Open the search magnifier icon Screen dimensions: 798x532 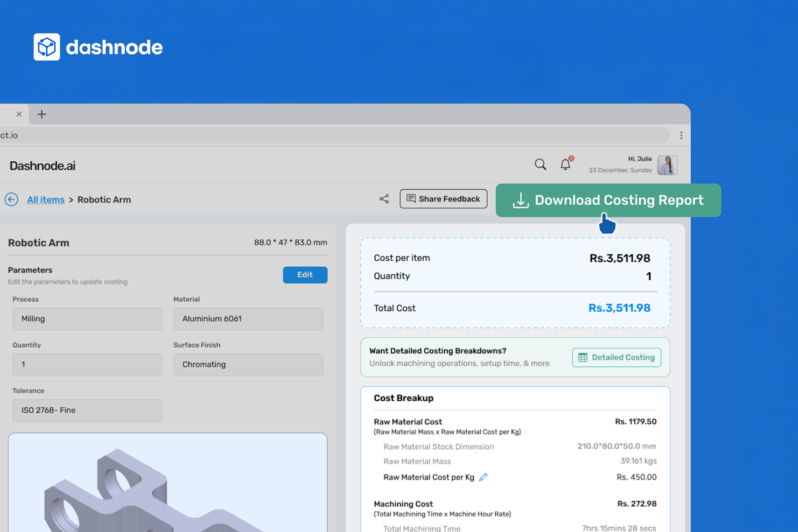[540, 165]
